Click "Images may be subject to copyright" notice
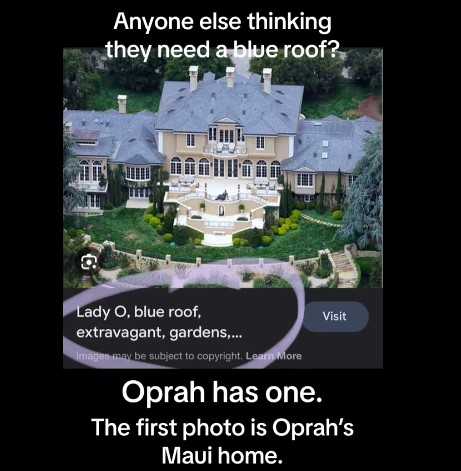Viewport: 461px width, 471px height. point(158,356)
